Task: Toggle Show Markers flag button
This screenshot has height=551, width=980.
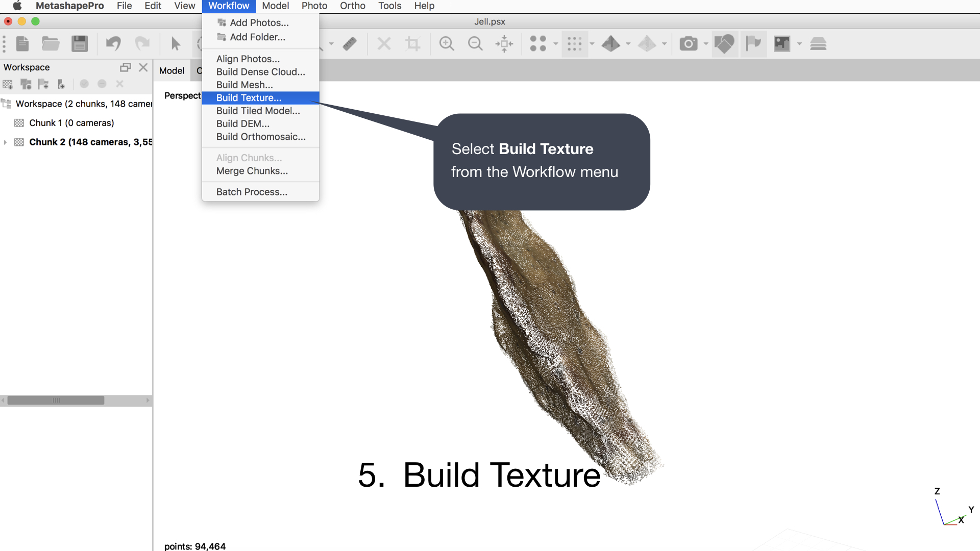Action: coord(753,44)
